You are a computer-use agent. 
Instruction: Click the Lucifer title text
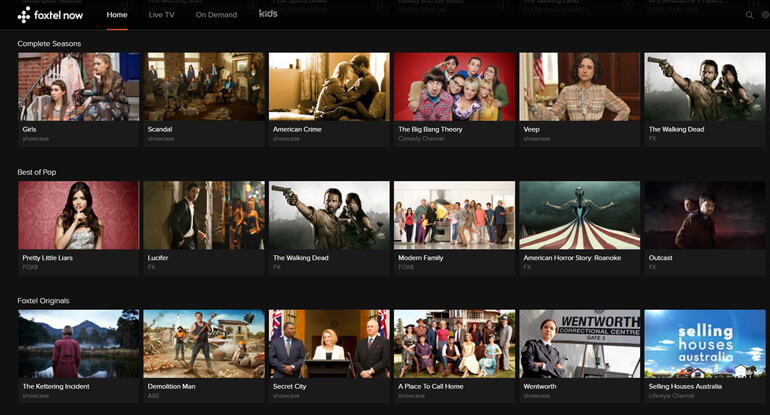158,258
